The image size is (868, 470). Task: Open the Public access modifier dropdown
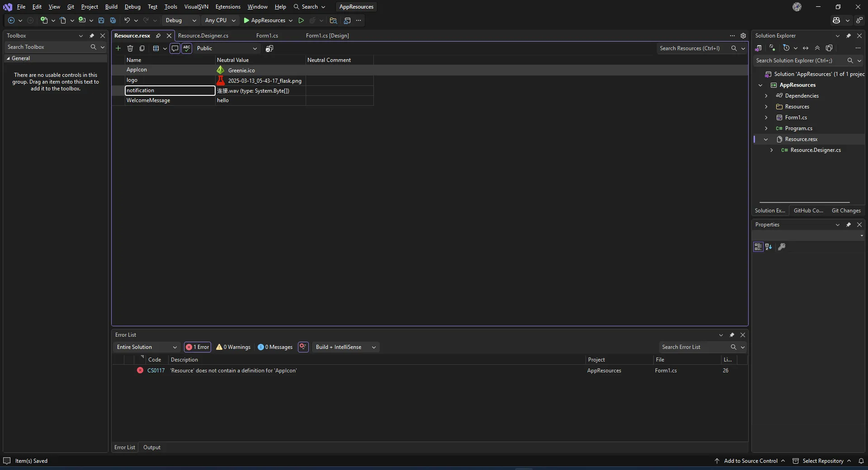coord(226,48)
